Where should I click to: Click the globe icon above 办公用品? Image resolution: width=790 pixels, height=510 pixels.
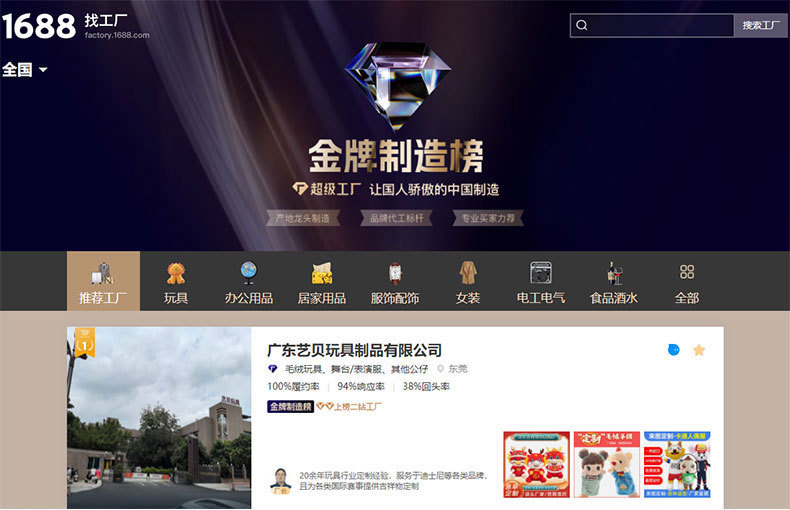click(249, 273)
